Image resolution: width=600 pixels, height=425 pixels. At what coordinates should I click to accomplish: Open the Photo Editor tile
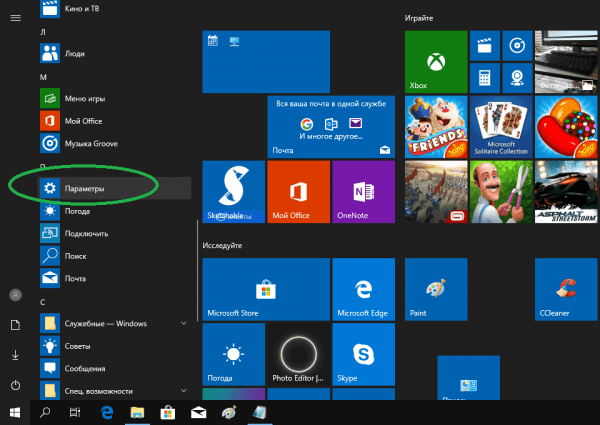pos(298,354)
